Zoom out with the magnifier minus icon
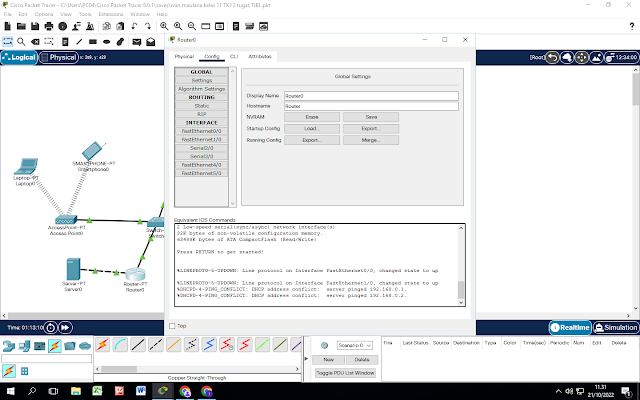 (x=191, y=26)
